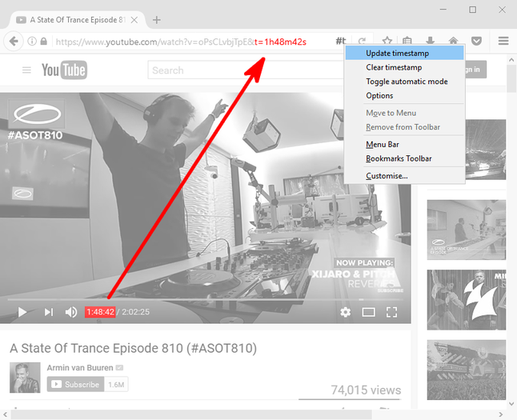Enter full screen video mode
The image size is (517, 420).
click(x=392, y=312)
